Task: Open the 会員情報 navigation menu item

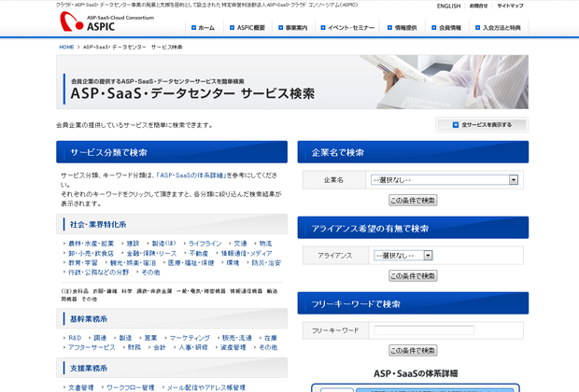Action: pyautogui.click(x=446, y=28)
